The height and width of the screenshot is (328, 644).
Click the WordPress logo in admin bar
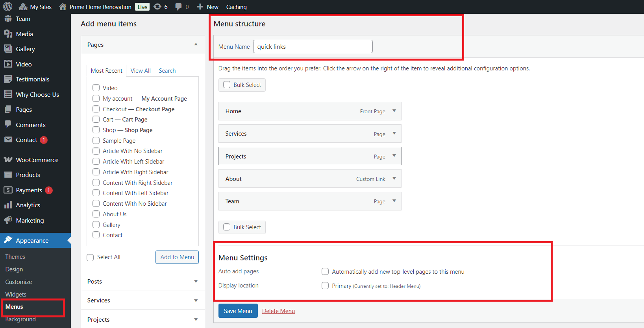(8, 7)
